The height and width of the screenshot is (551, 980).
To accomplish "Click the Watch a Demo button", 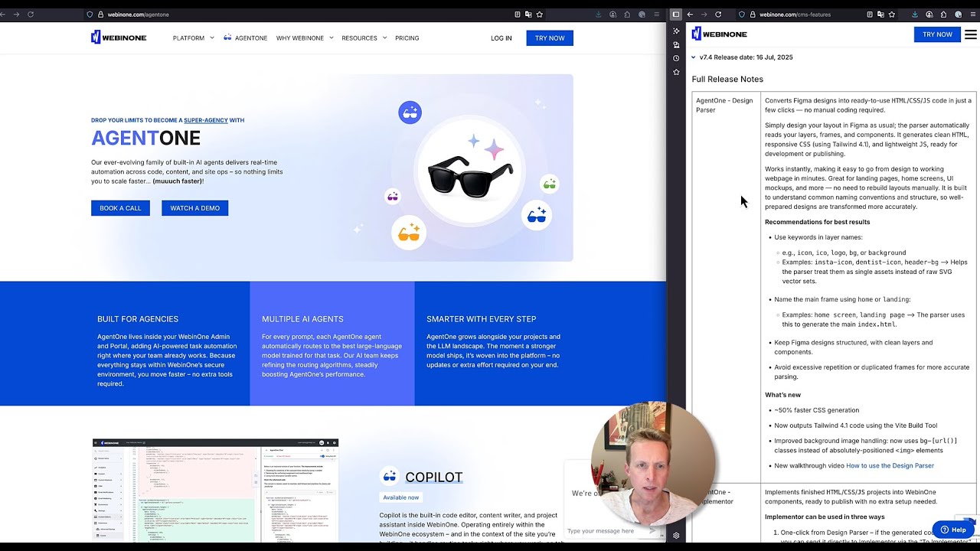I will pyautogui.click(x=194, y=208).
